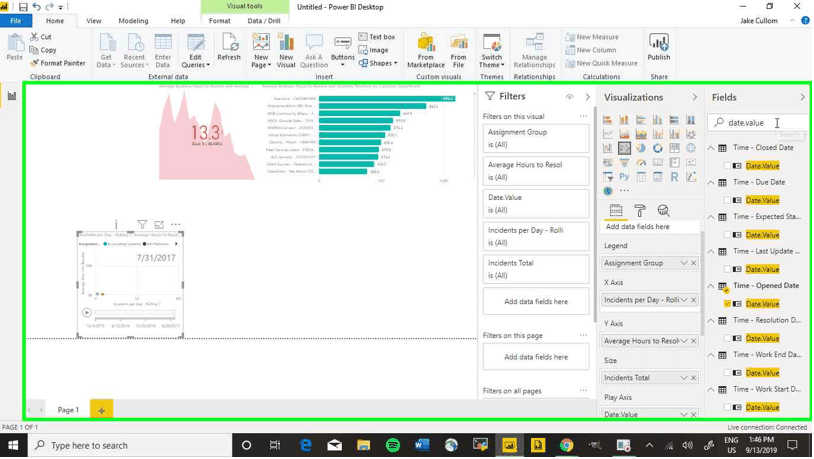Open Recent Sources
Screen dimensions: 814x459
coord(134,50)
